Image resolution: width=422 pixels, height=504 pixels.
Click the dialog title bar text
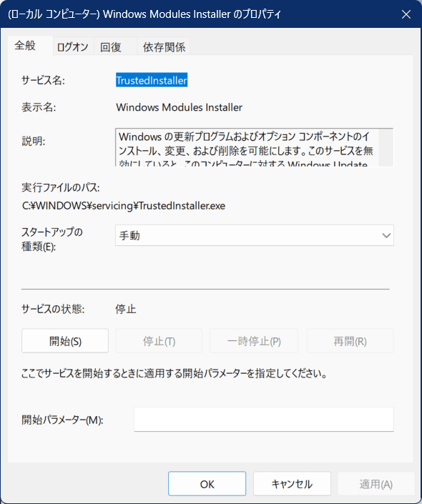(x=144, y=14)
